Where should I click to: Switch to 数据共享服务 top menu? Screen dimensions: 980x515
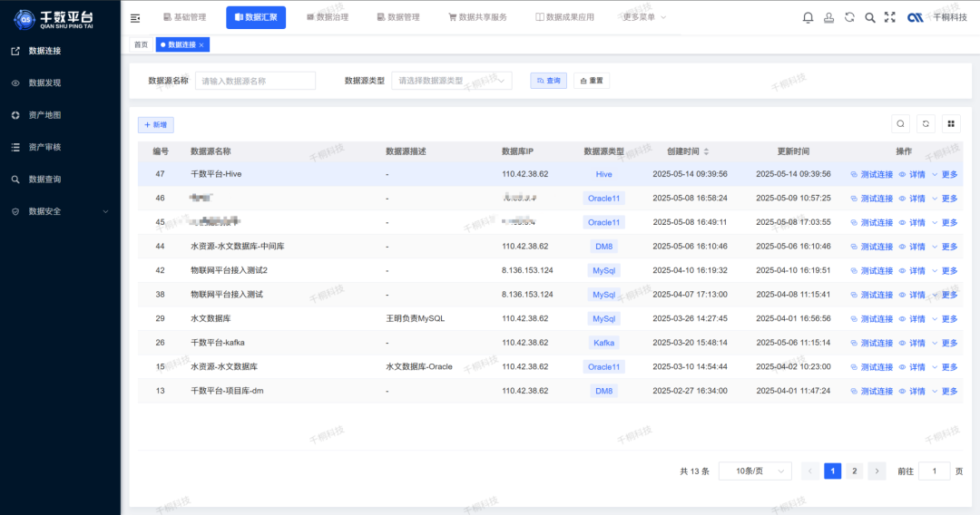[478, 17]
